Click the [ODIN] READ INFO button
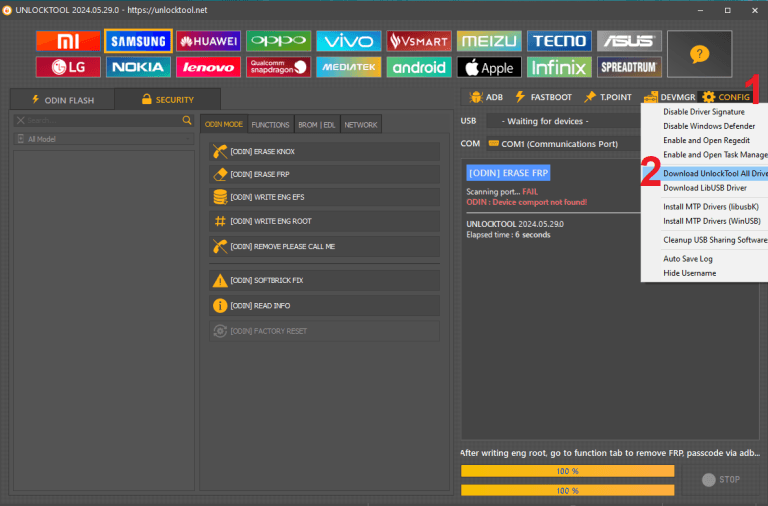This screenshot has height=506, width=768. pos(324,306)
